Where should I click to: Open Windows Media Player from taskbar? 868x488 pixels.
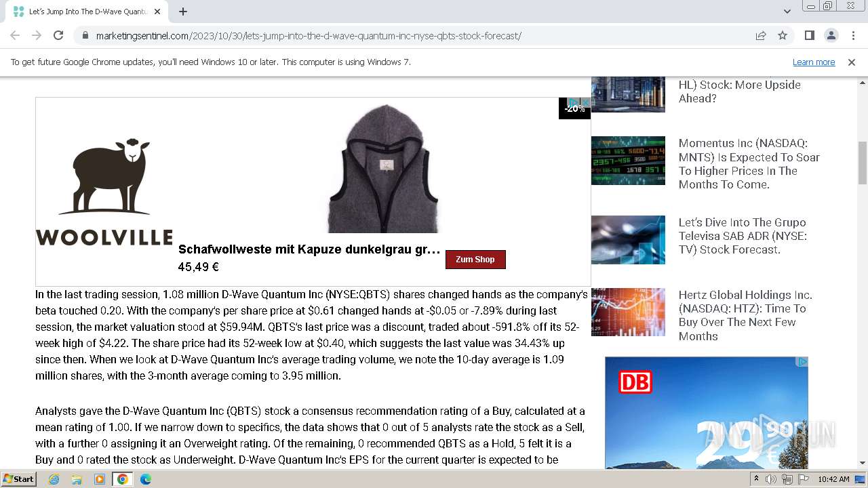100,479
